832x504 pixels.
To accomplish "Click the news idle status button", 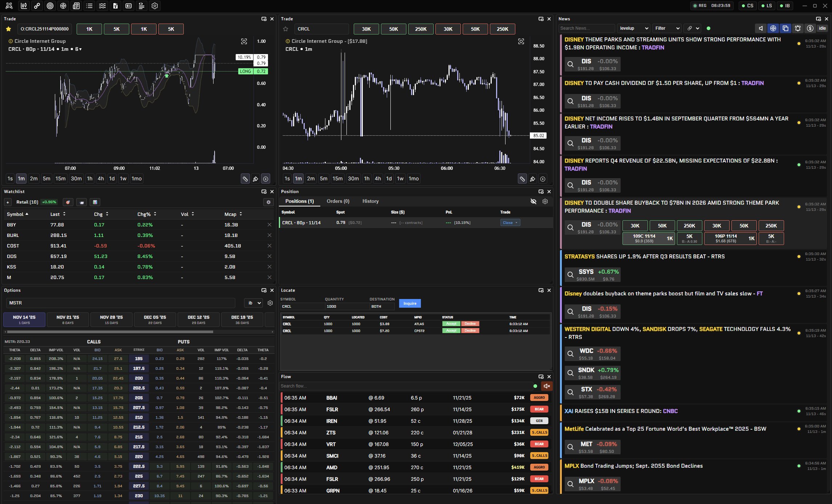I will 823,28.
